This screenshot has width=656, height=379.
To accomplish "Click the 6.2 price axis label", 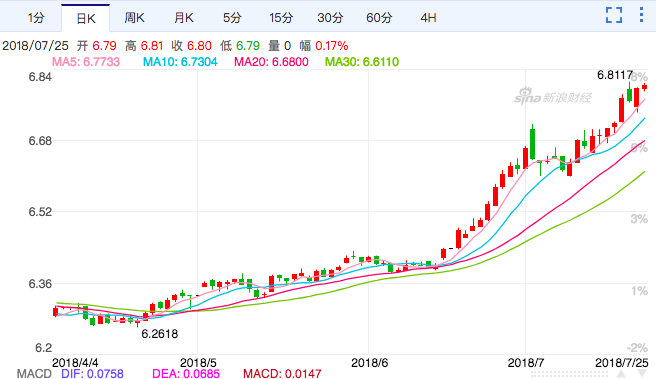I will pyautogui.click(x=44, y=348).
